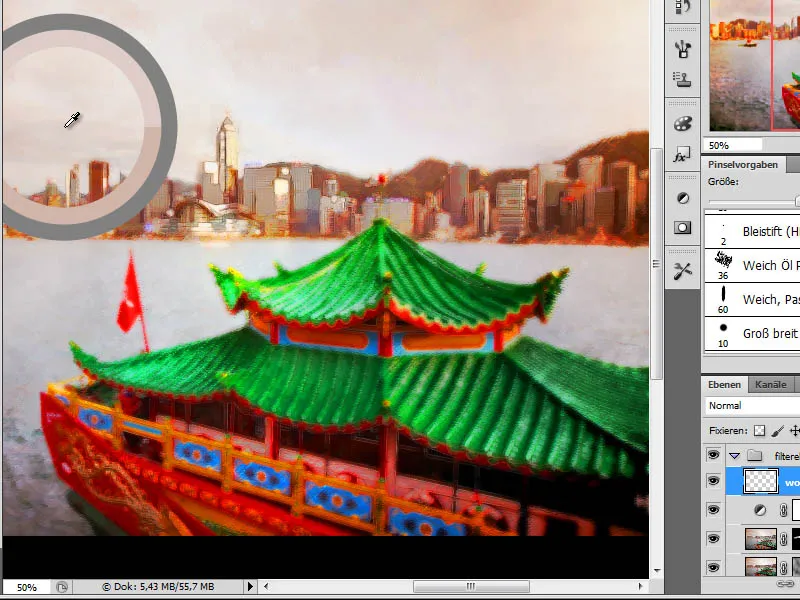This screenshot has height=600, width=800.
Task: Click the Dok: 5,43 MB/55,7 MB status text
Action: (x=158, y=587)
